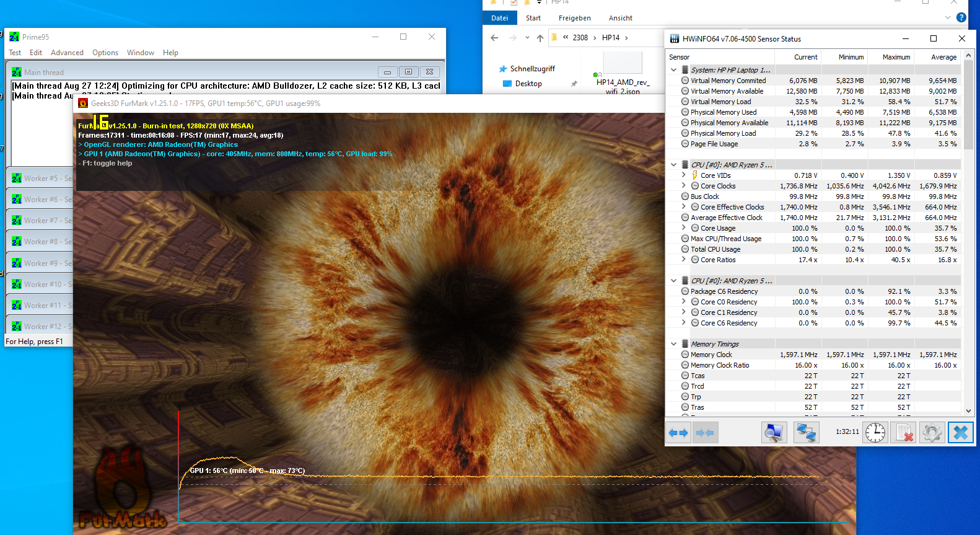980x535 pixels.
Task: Go up one folder in File Explorer
Action: (x=540, y=38)
